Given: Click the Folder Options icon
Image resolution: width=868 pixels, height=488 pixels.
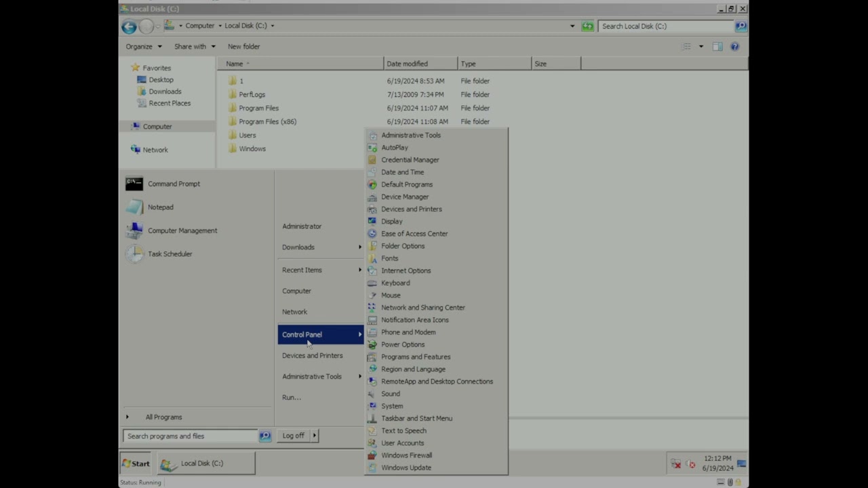Looking at the screenshot, I should point(372,246).
